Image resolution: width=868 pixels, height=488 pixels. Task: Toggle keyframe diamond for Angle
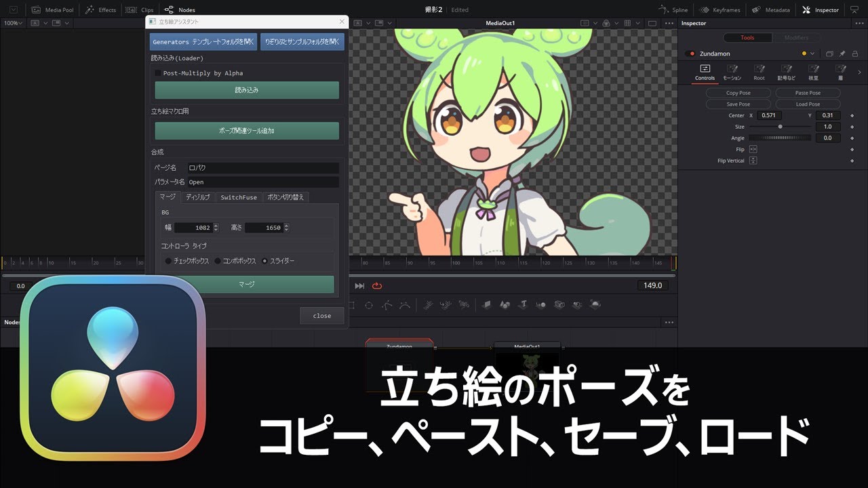click(x=852, y=138)
